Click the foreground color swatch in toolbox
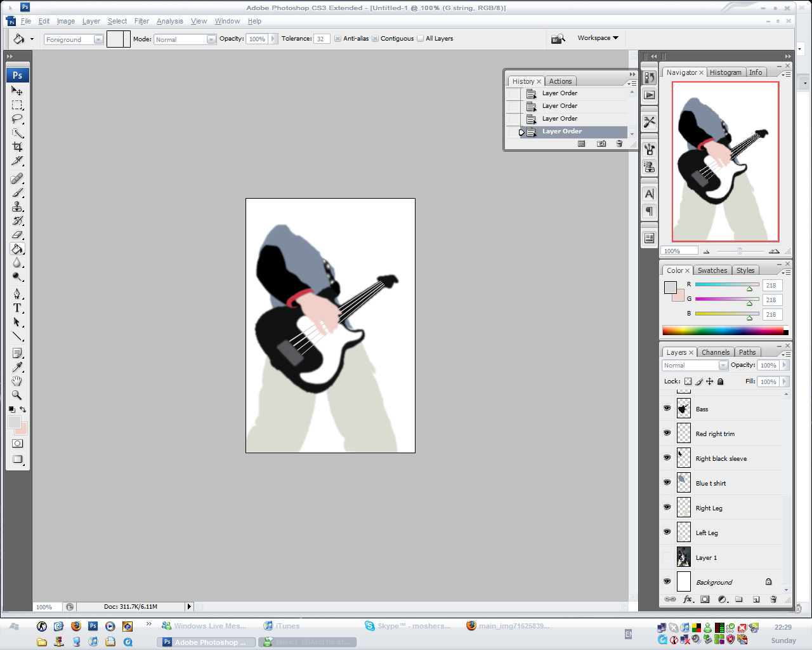 coord(14,423)
